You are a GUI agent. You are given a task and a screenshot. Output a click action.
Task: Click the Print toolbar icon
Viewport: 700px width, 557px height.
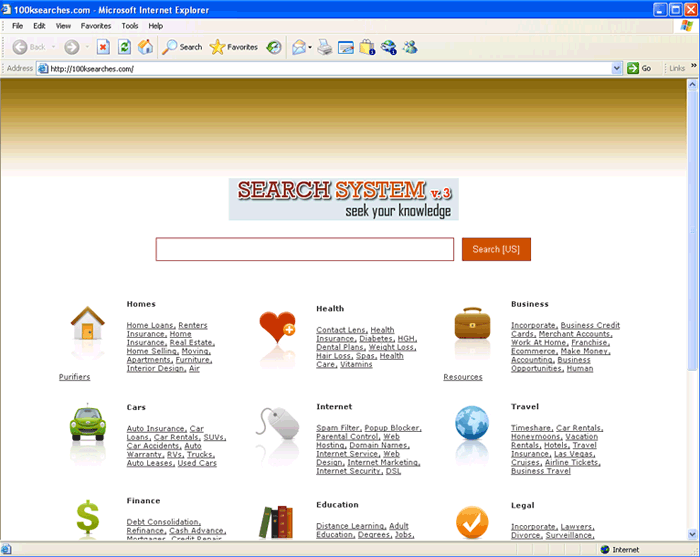[x=325, y=47]
